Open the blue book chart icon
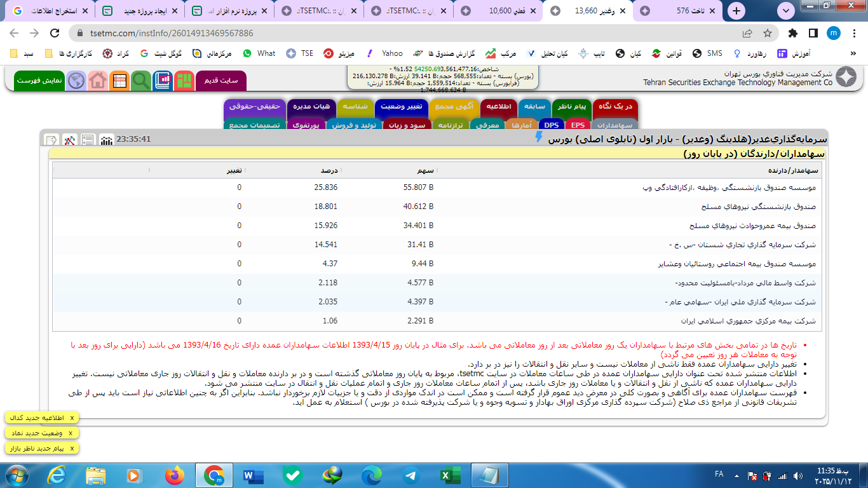Image resolution: width=868 pixels, height=488 pixels. coord(162,81)
